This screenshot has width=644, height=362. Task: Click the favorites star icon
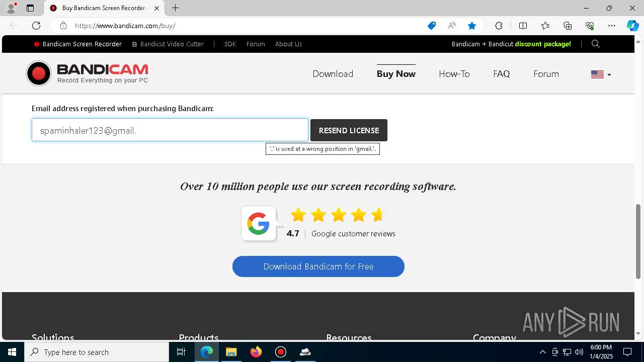tap(472, 26)
